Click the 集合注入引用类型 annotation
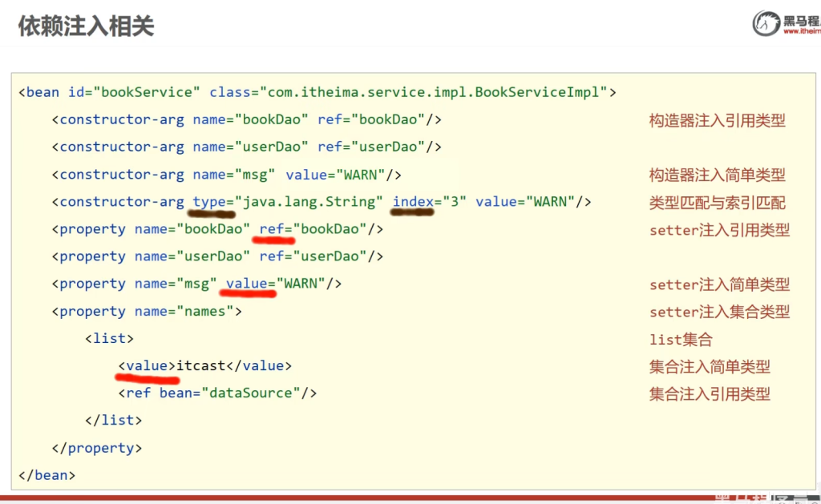Screen dimensions: 821x504 710,393
